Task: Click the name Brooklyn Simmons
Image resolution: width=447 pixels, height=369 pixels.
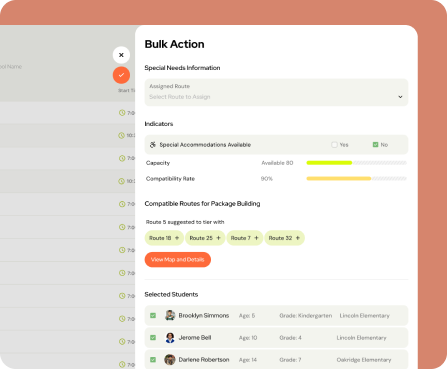Action: click(204, 315)
